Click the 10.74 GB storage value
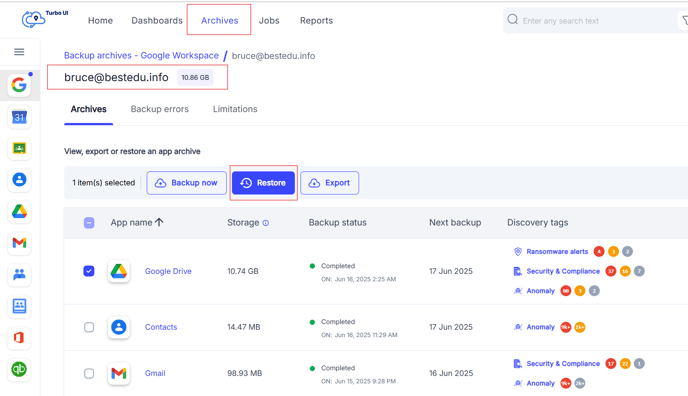Image resolution: width=688 pixels, height=396 pixels. click(x=243, y=271)
